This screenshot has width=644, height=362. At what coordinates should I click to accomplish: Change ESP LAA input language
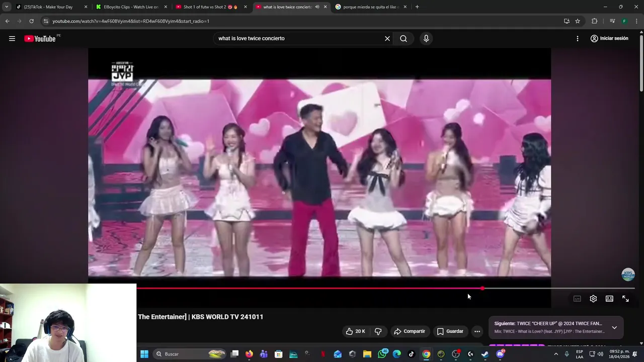[580, 354]
